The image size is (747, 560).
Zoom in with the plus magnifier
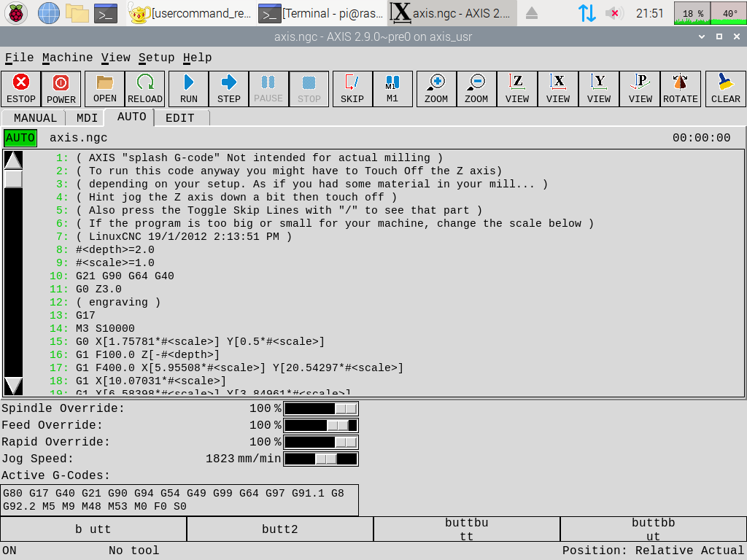(x=436, y=89)
